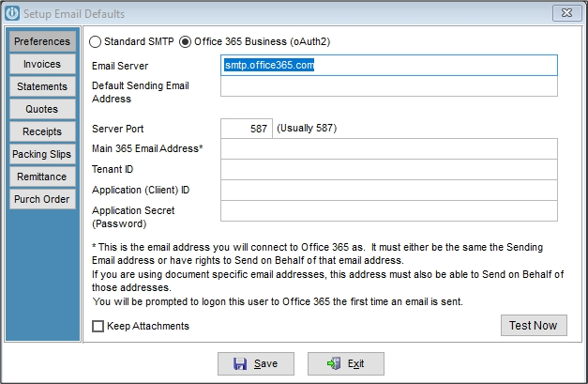This screenshot has height=384, width=588.
Task: Go to the Quotes tab
Action: [x=42, y=109]
